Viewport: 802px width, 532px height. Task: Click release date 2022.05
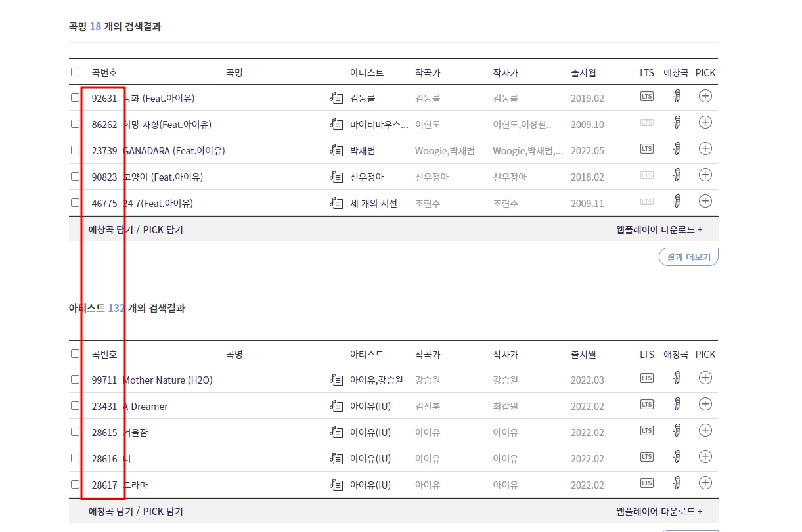(587, 151)
